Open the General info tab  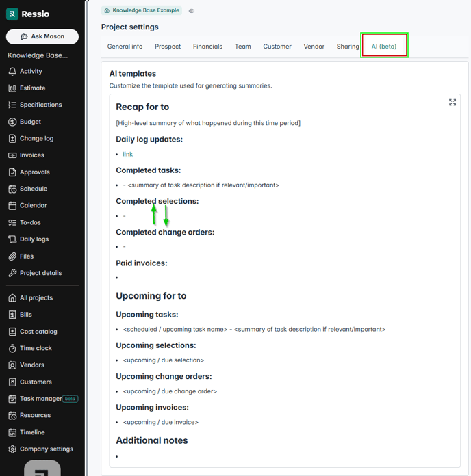click(125, 47)
